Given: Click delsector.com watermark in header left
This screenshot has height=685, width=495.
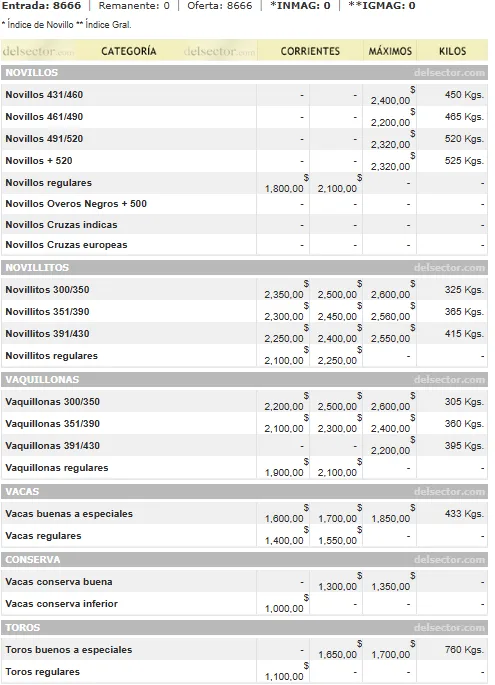Looking at the screenshot, I should [38, 52].
